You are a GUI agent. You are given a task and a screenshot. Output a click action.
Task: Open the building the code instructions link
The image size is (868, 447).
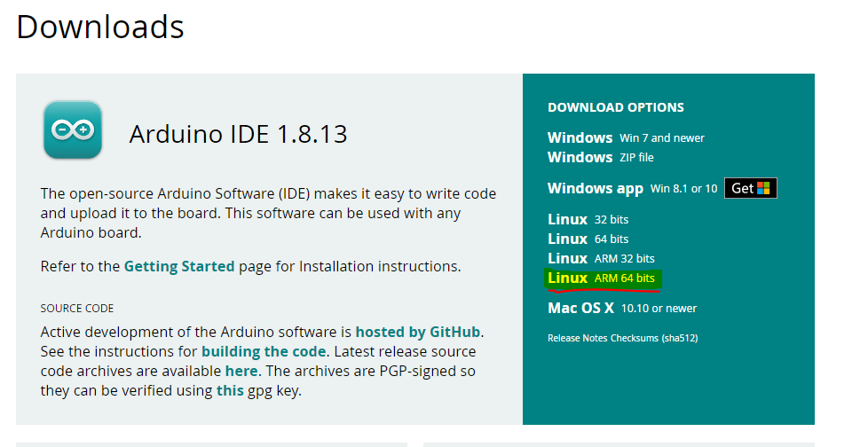pyautogui.click(x=264, y=351)
